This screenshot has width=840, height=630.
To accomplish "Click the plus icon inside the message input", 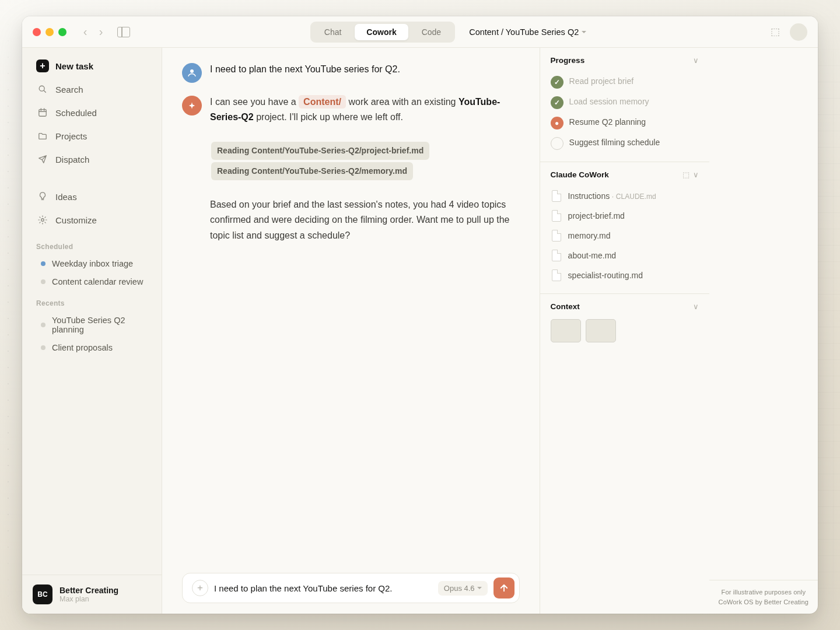I will click(x=200, y=588).
